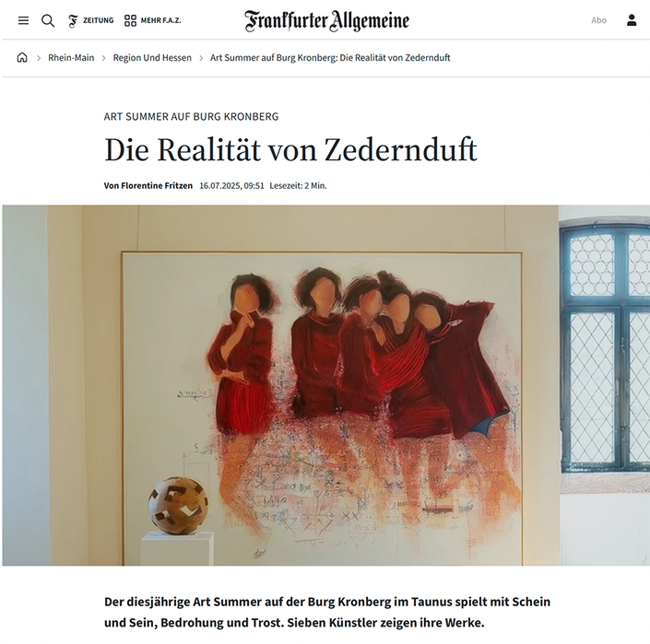This screenshot has width=650, height=644.
Task: Click the search magnifier icon
Action: [48, 20]
